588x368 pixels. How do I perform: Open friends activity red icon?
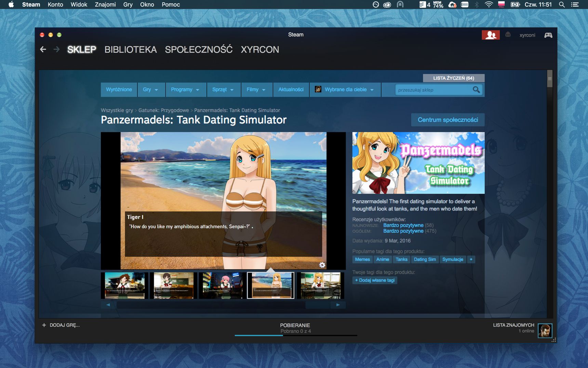point(491,35)
